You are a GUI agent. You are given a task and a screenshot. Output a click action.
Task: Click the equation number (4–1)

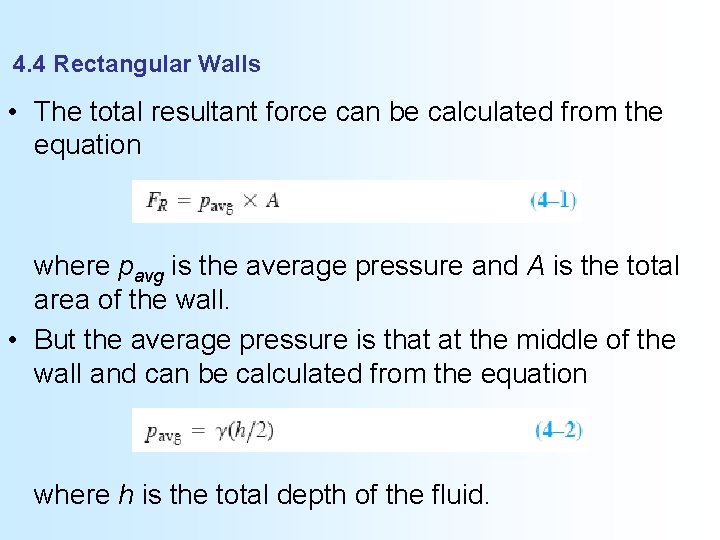point(553,200)
